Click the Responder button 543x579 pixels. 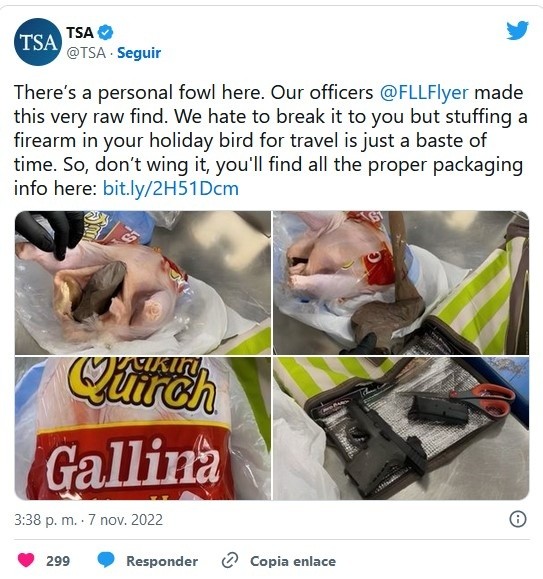coord(162,561)
